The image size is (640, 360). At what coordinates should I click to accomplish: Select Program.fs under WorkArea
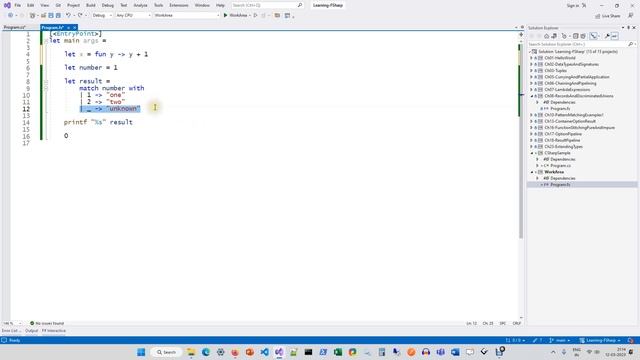560,184
